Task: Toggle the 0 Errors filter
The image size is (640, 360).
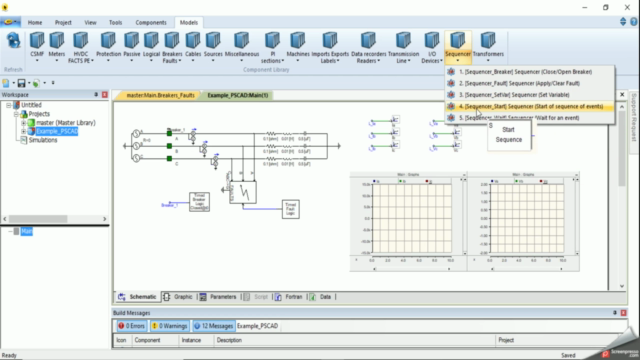Action: click(x=131, y=326)
